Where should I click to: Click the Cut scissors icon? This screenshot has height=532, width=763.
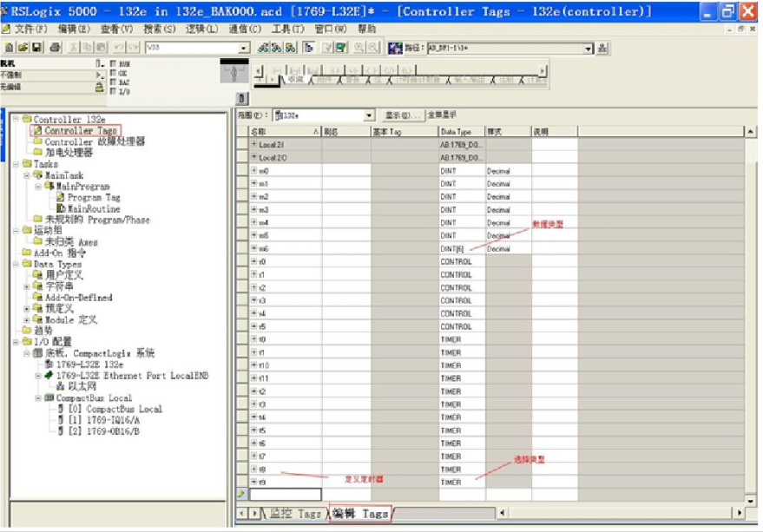coord(74,47)
